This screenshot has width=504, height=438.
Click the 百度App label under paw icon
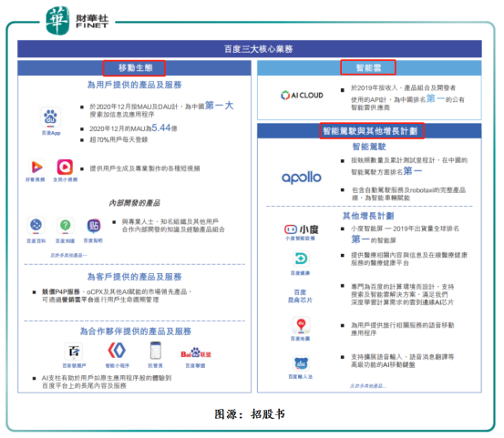click(51, 133)
